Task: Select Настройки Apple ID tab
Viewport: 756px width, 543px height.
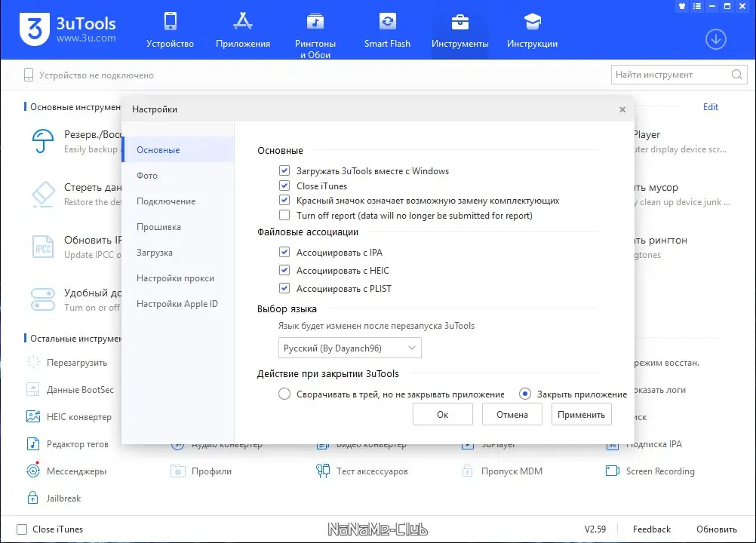Action: click(178, 303)
